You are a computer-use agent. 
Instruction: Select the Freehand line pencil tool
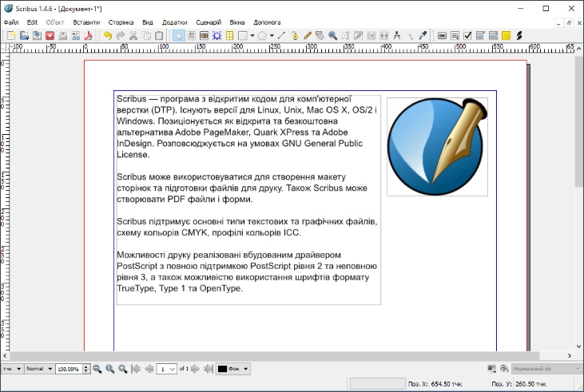308,36
